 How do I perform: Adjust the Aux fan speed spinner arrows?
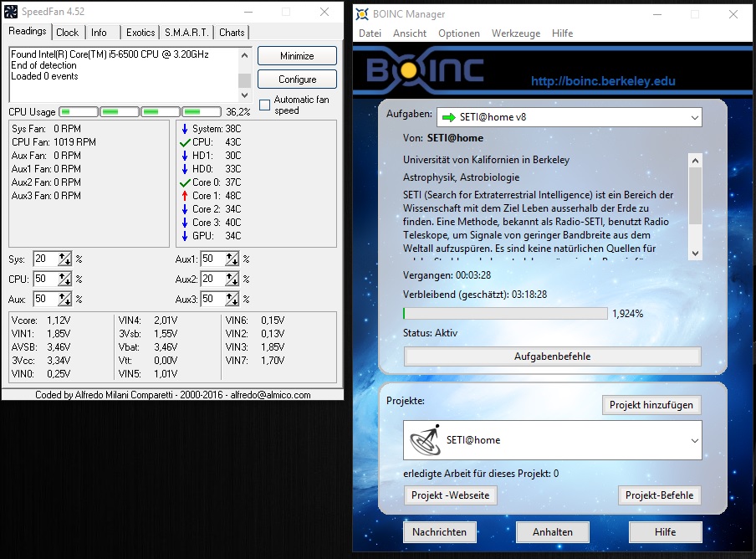pos(65,299)
